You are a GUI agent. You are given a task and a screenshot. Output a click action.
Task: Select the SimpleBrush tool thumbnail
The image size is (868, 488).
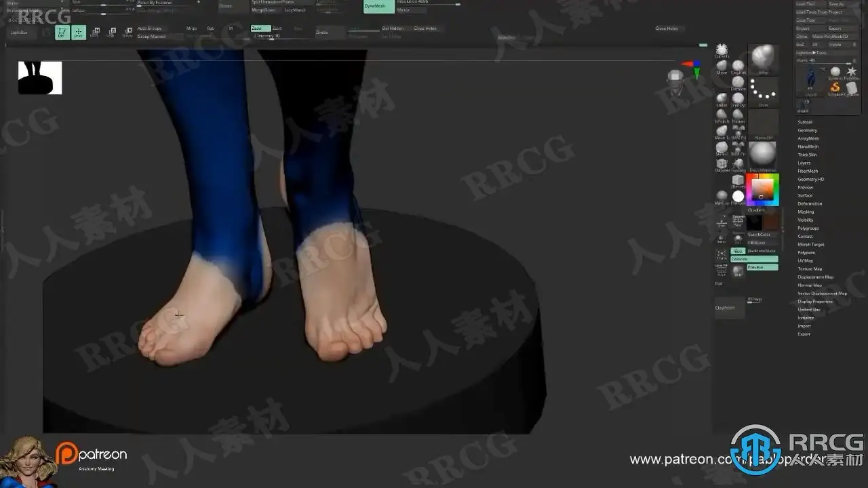(835, 88)
